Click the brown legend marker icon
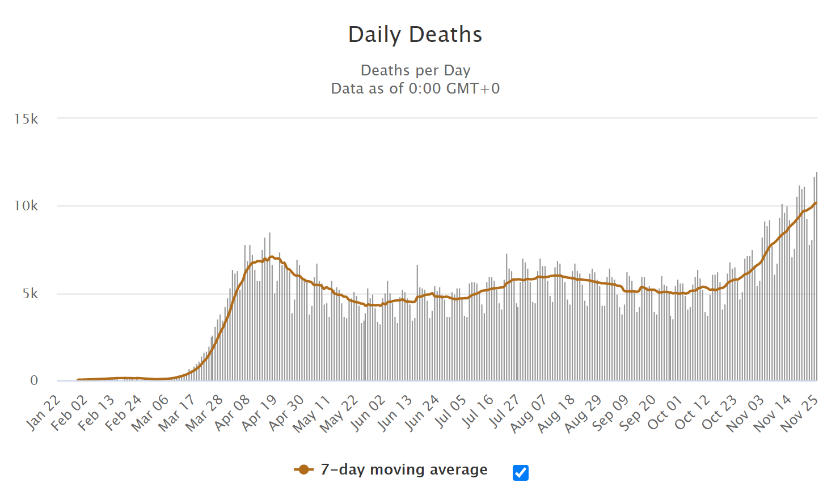 pyautogui.click(x=304, y=469)
